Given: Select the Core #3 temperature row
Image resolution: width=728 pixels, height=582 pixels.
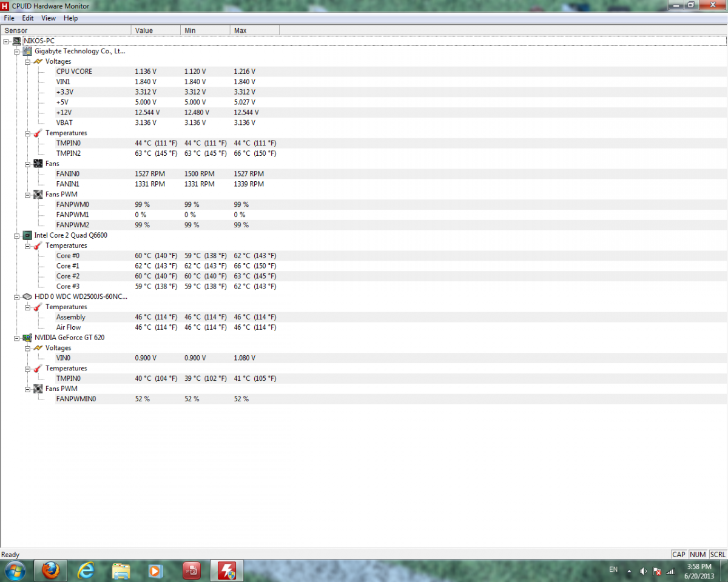Looking at the screenshot, I should (x=391, y=287).
